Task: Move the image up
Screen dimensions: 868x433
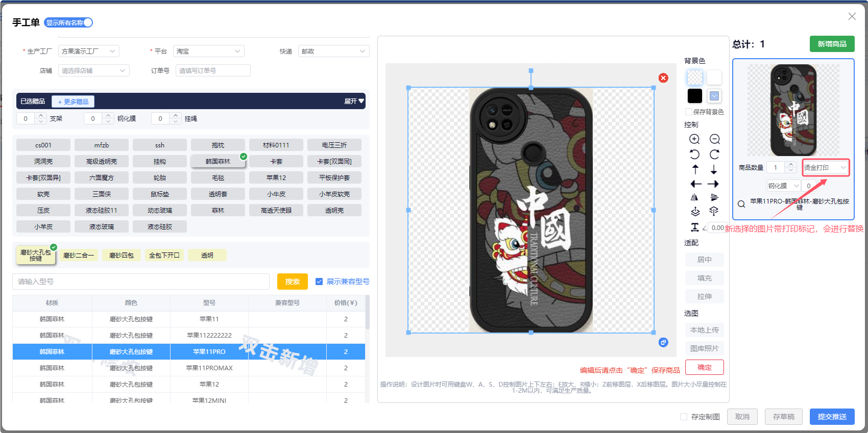Action: (695, 169)
